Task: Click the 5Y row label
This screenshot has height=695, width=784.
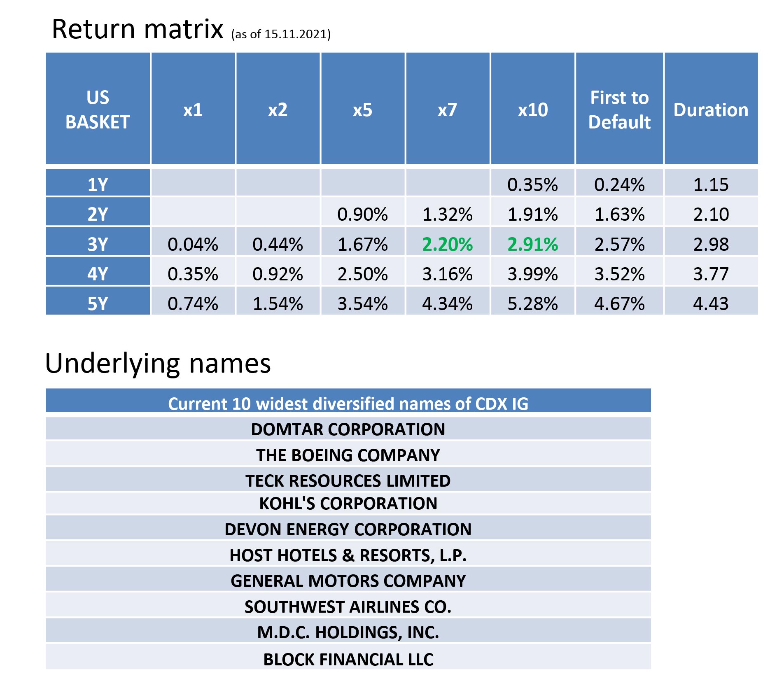Action: coord(98,303)
